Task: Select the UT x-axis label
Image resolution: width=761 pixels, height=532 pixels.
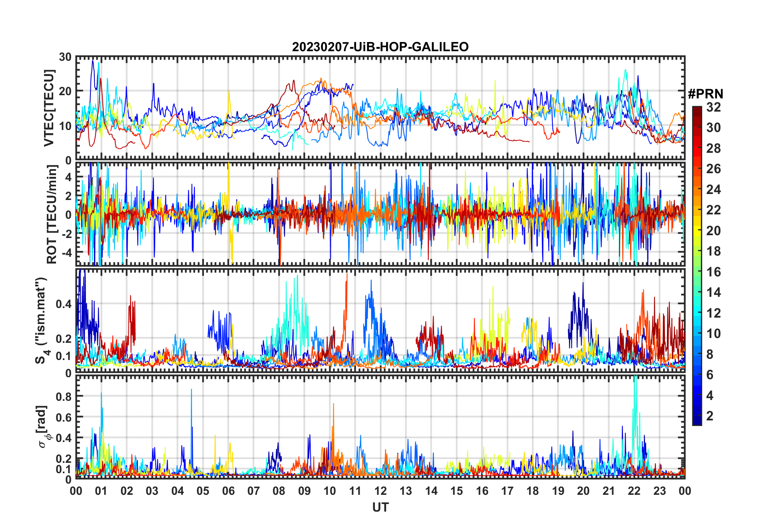Action: point(380,507)
